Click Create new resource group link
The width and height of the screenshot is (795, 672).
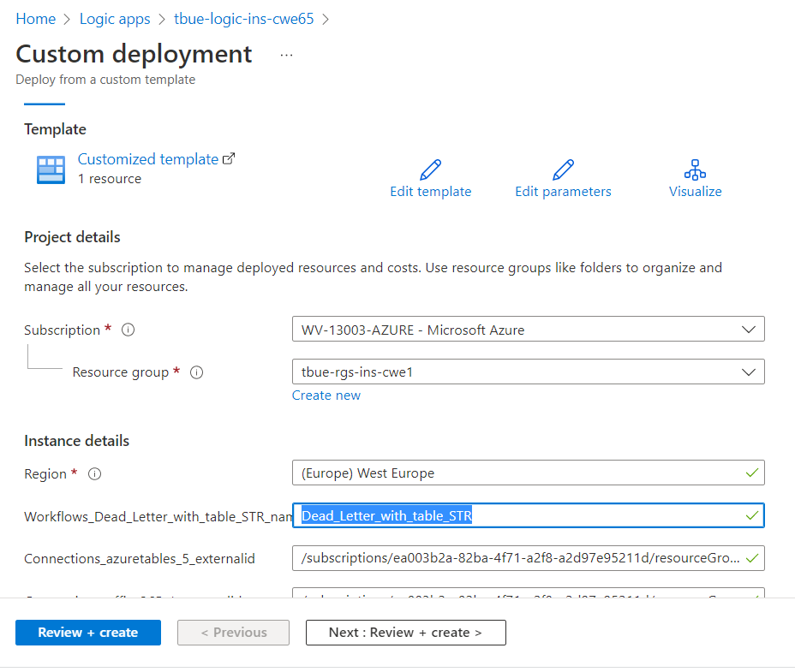[x=326, y=395]
